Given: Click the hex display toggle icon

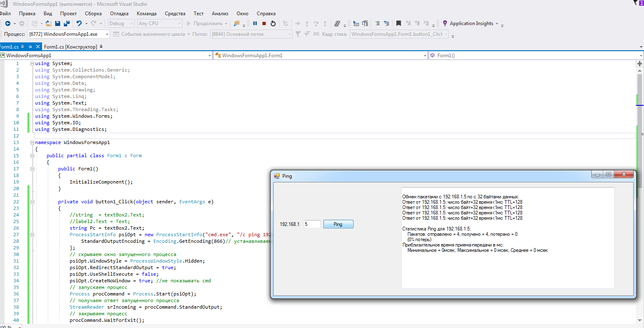Looking at the screenshot, I should 337,23.
